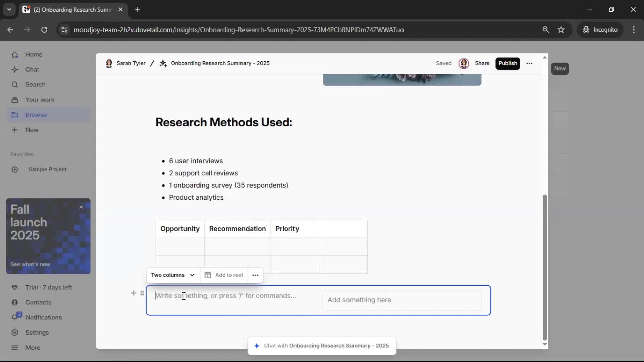Open block toolbar more options
The width and height of the screenshot is (644, 362).
pyautogui.click(x=255, y=275)
